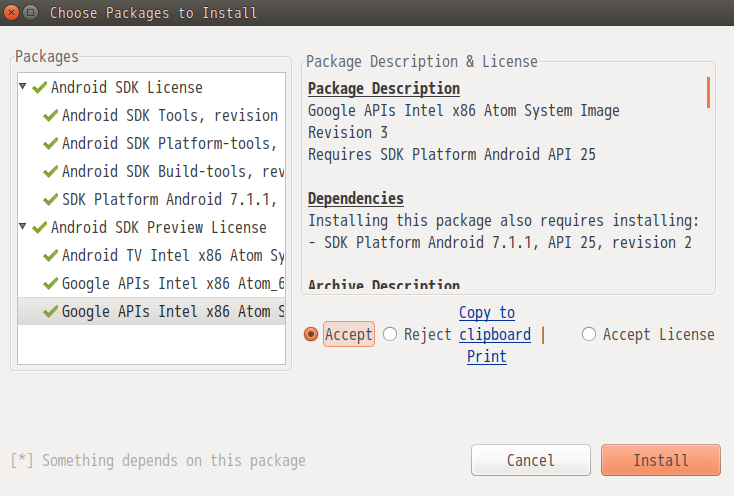Click green checkmark of Android TV Intel x86

pos(51,255)
